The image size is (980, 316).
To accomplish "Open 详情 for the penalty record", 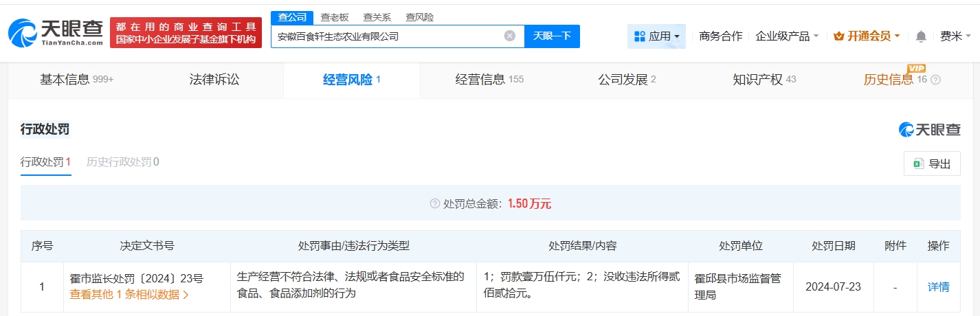I will [x=938, y=287].
